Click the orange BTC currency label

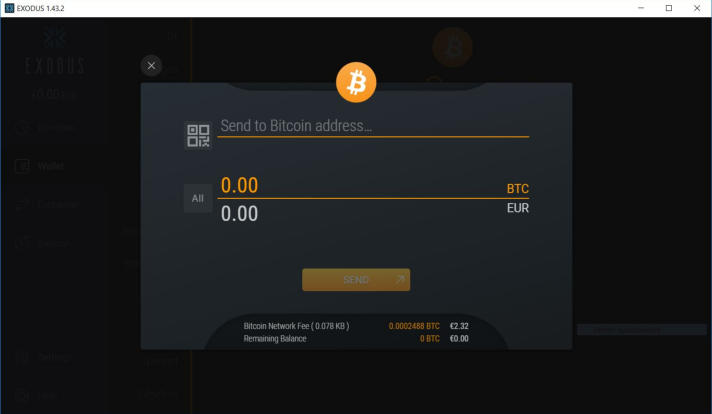tap(518, 188)
